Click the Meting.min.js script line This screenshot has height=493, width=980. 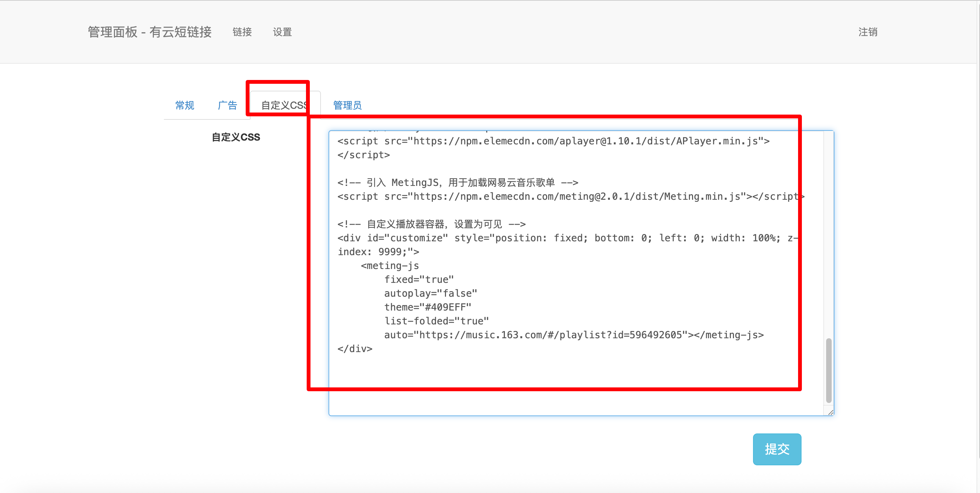[571, 197]
